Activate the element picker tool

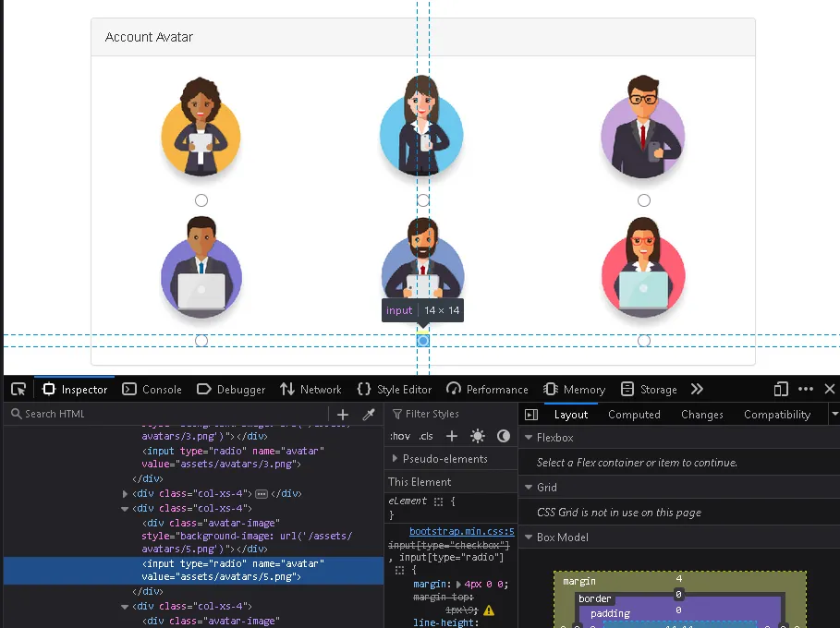tap(18, 390)
